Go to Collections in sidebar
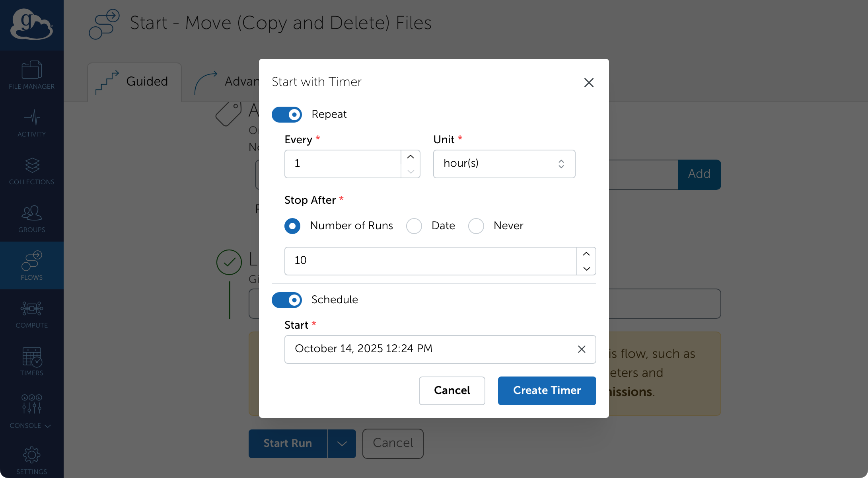This screenshot has width=868, height=478. 31,170
